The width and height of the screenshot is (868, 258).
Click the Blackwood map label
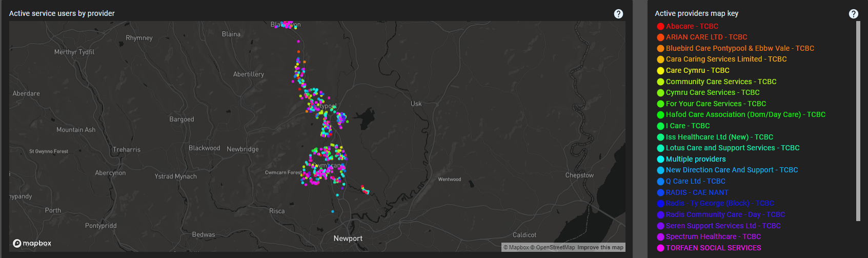coord(204,148)
